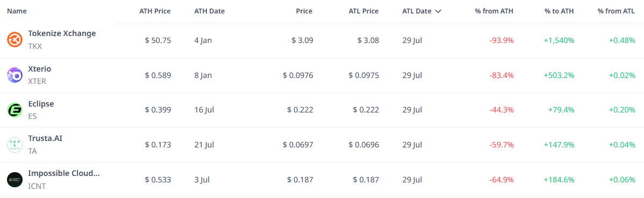Sort by % from ATL header
The height and width of the screenshot is (198, 644).
pyautogui.click(x=616, y=11)
